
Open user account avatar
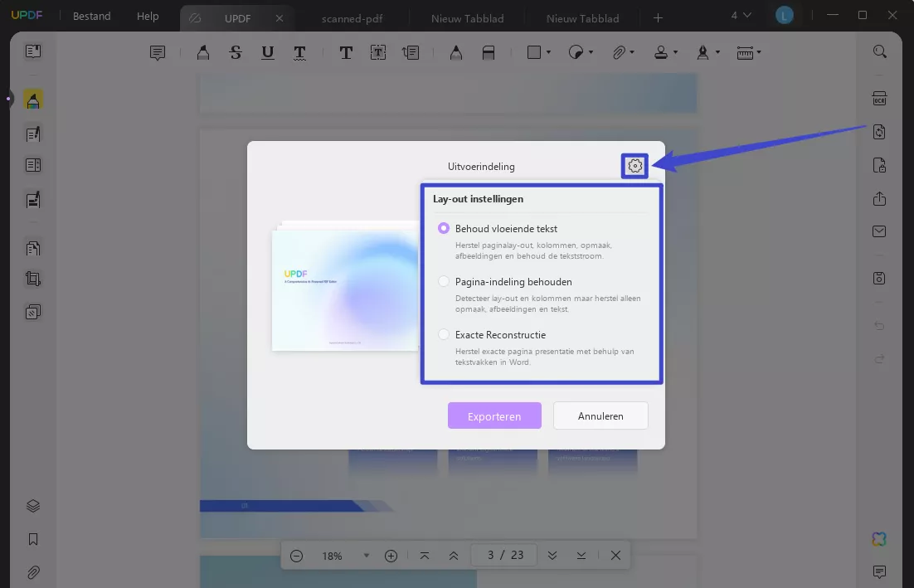(784, 16)
